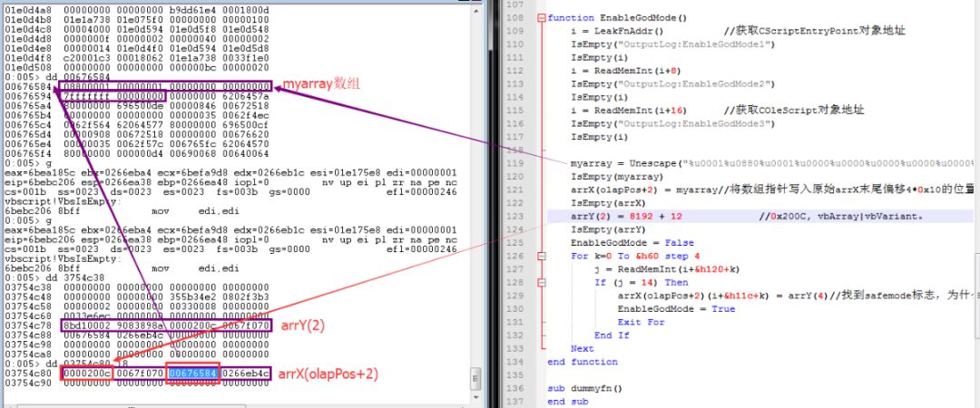Image resolution: width=980 pixels, height=408 pixels.
Task: Click the 'IsEmpty(myarray)' statement
Action: coord(616,176)
